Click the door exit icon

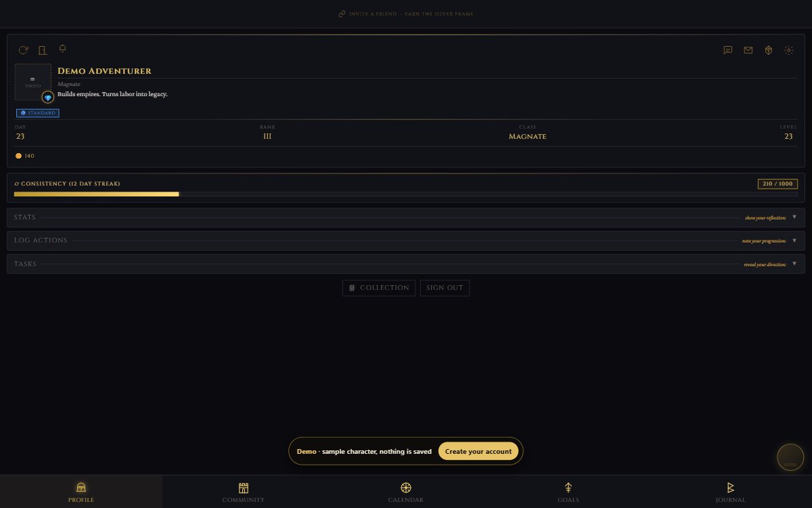pyautogui.click(x=43, y=50)
